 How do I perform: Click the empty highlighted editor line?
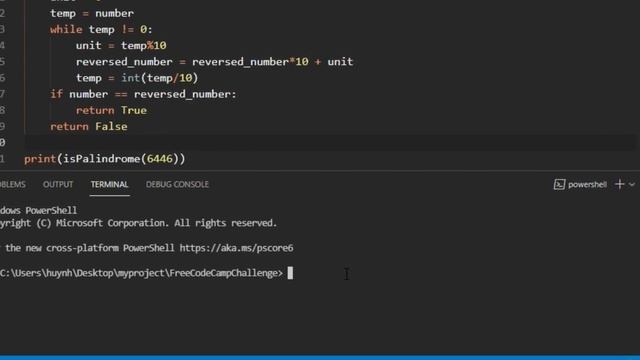pyautogui.click(x=331, y=142)
